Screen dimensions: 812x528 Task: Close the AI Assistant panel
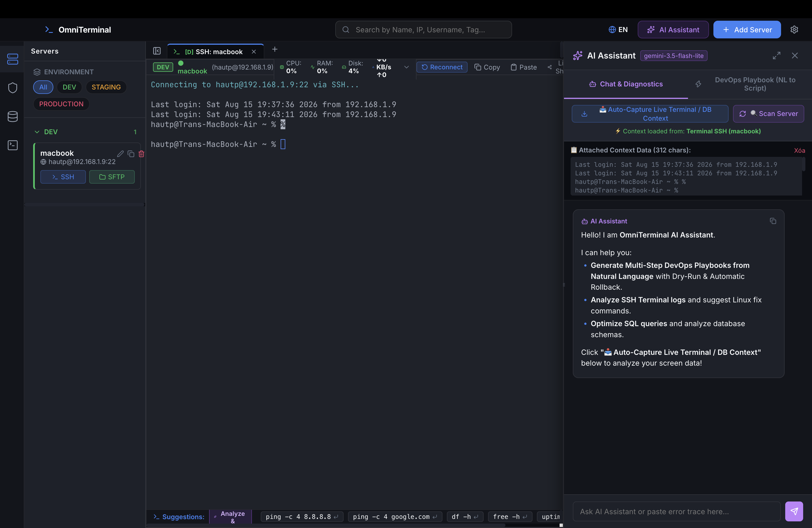point(795,56)
